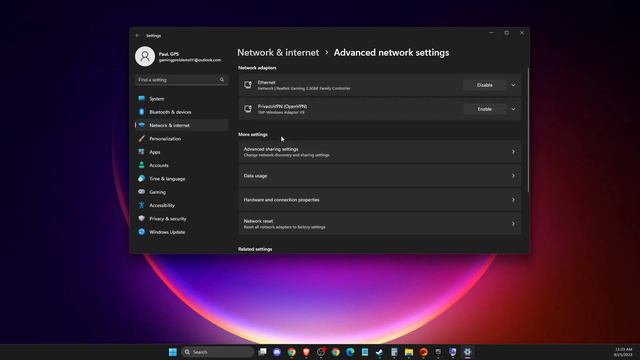Open Microsoft Edge from the taskbar
This screenshot has width=640, height=360.
[x=350, y=352]
